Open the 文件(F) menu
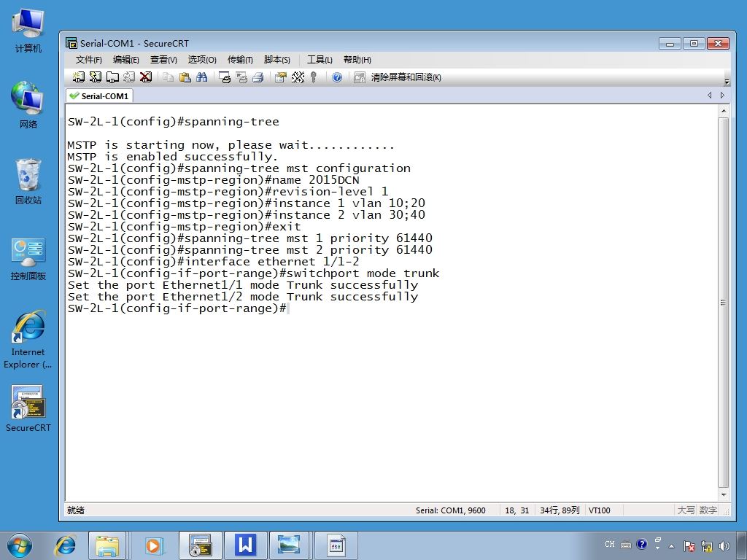This screenshot has height=560, width=747. (x=88, y=60)
